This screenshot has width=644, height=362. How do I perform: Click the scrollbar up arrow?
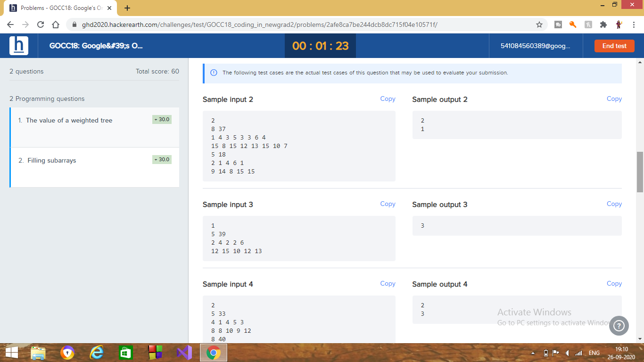(x=640, y=62)
